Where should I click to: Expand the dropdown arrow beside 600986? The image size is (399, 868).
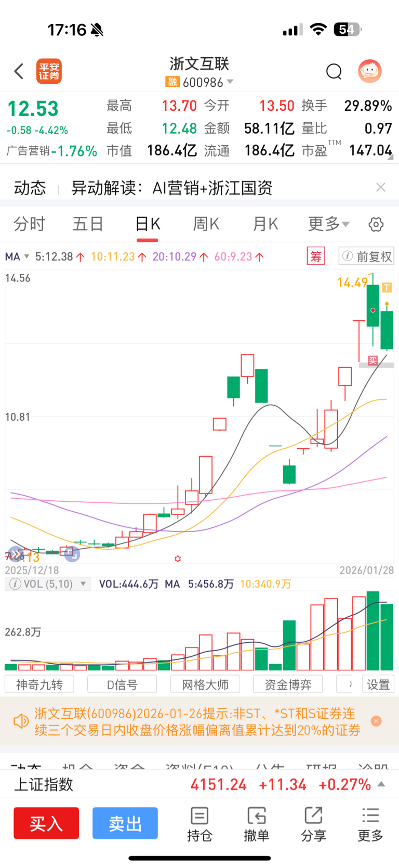[x=230, y=82]
